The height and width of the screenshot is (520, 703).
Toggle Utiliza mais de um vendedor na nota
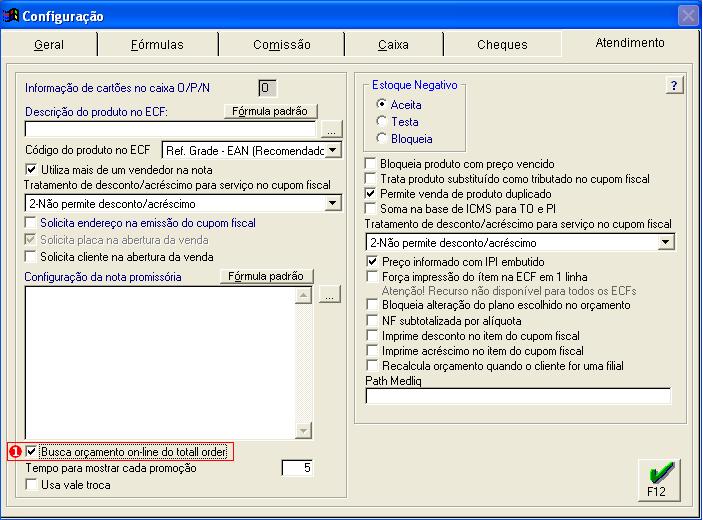pos(118,170)
